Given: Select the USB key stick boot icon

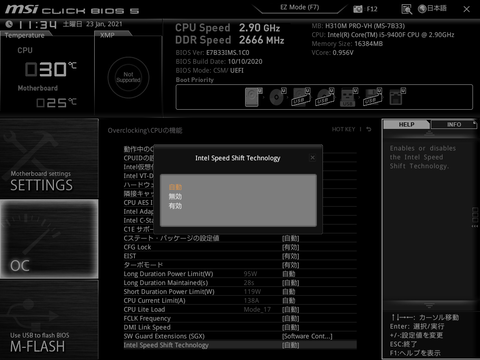Looking at the screenshot, I should (x=349, y=97).
